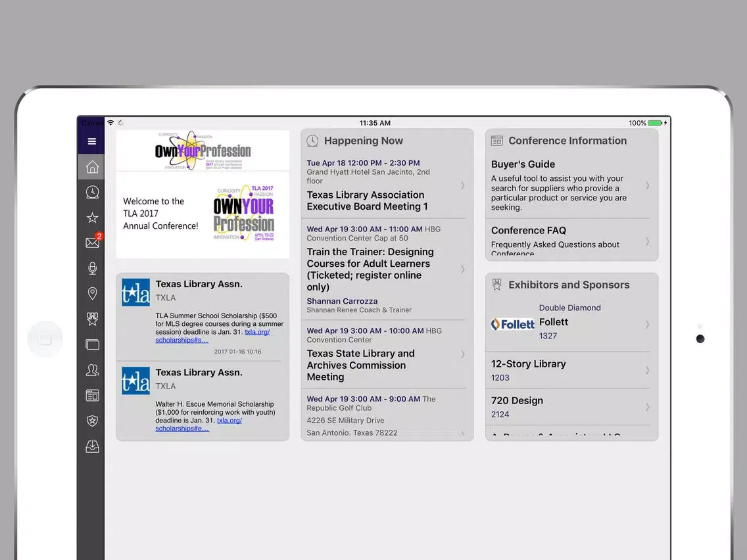This screenshot has height=560, width=747.
Task: Open the clock schedule icon in sidebar
Action: click(92, 192)
